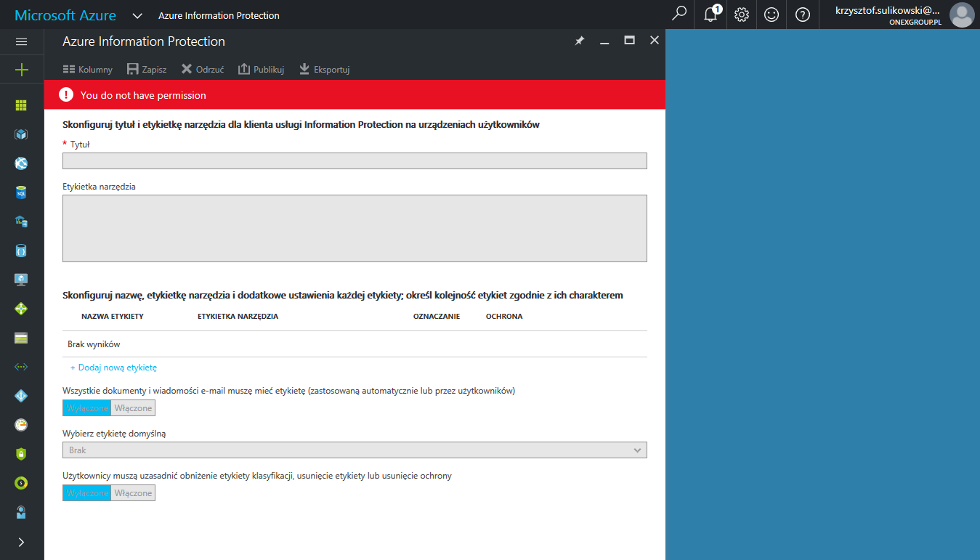Open notifications bell with badge
This screenshot has height=560, width=980.
pyautogui.click(x=711, y=14)
